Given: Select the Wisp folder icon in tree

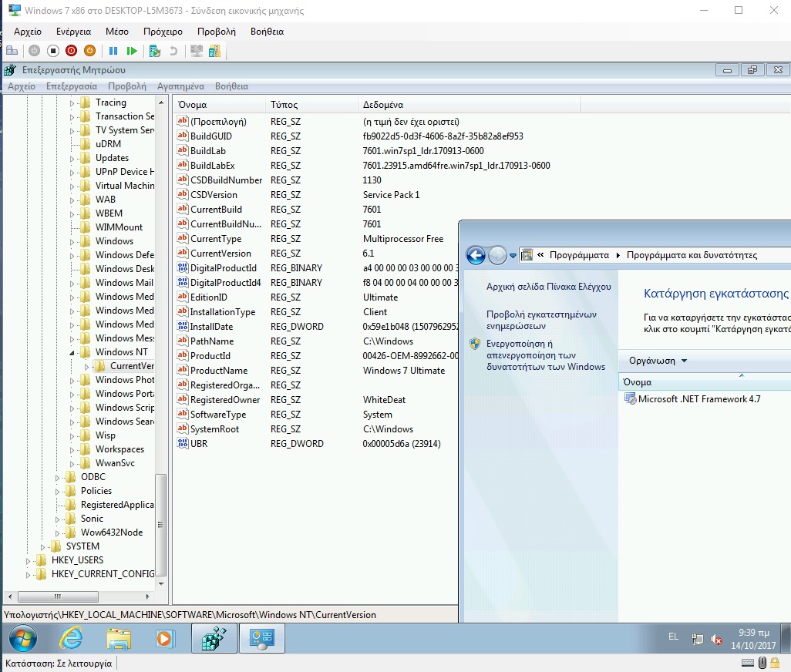Looking at the screenshot, I should (86, 435).
